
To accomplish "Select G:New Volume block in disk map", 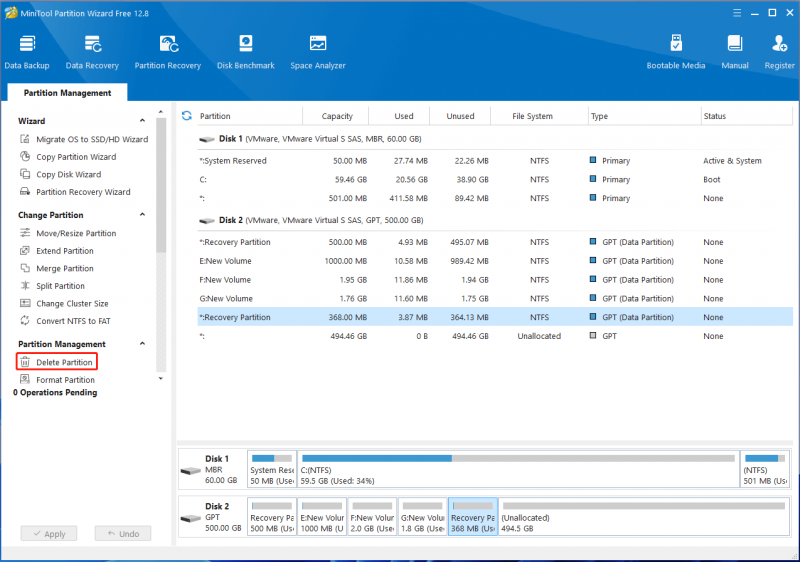I will 422,516.
